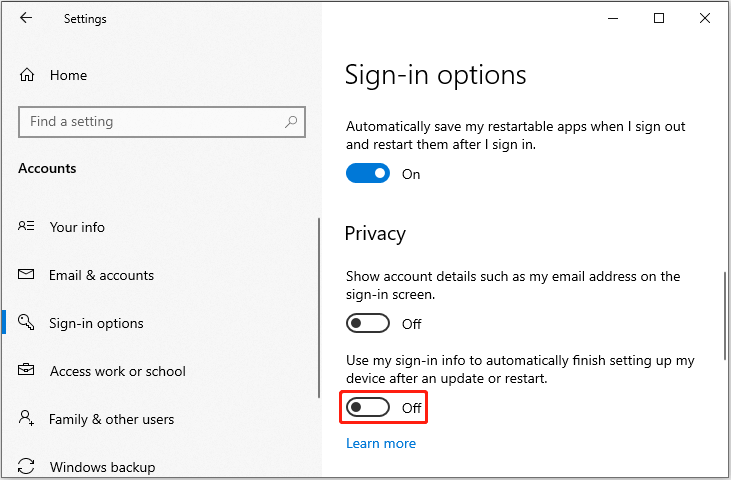731x480 pixels.
Task: Click the back arrow in Settings
Action: pyautogui.click(x=26, y=18)
